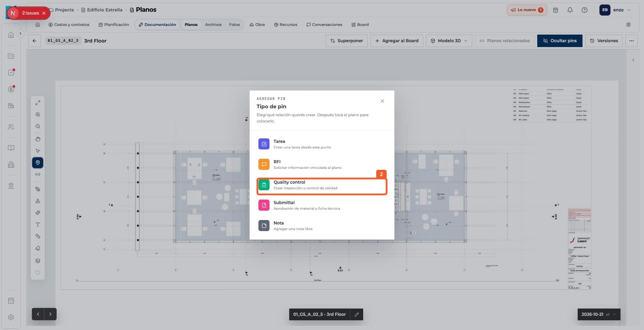Open the Modelo 3D dropdown
The height and width of the screenshot is (330, 644).
point(449,41)
